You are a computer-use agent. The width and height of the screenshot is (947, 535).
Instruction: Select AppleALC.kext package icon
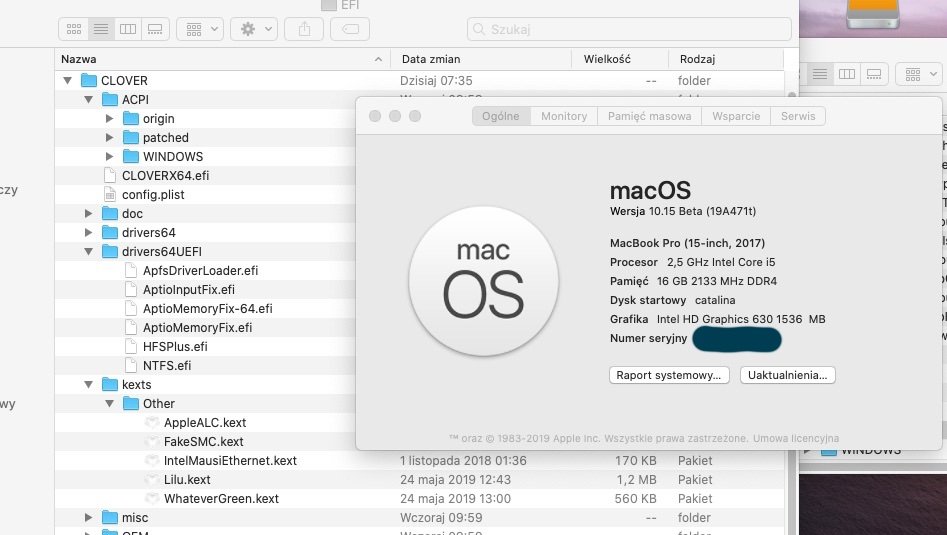click(152, 423)
